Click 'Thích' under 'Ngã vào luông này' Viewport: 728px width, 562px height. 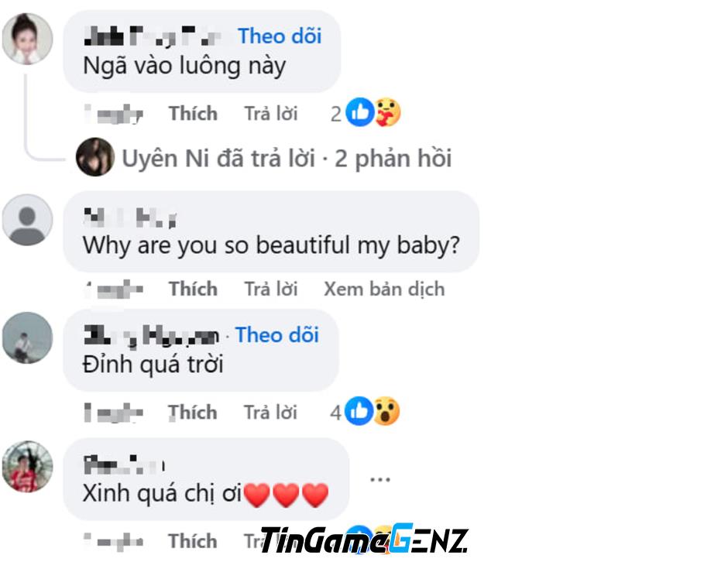coord(193,114)
